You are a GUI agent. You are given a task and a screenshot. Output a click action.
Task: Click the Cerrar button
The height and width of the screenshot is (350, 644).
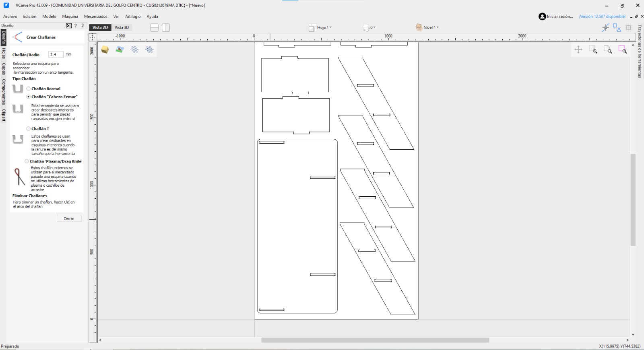tap(69, 218)
